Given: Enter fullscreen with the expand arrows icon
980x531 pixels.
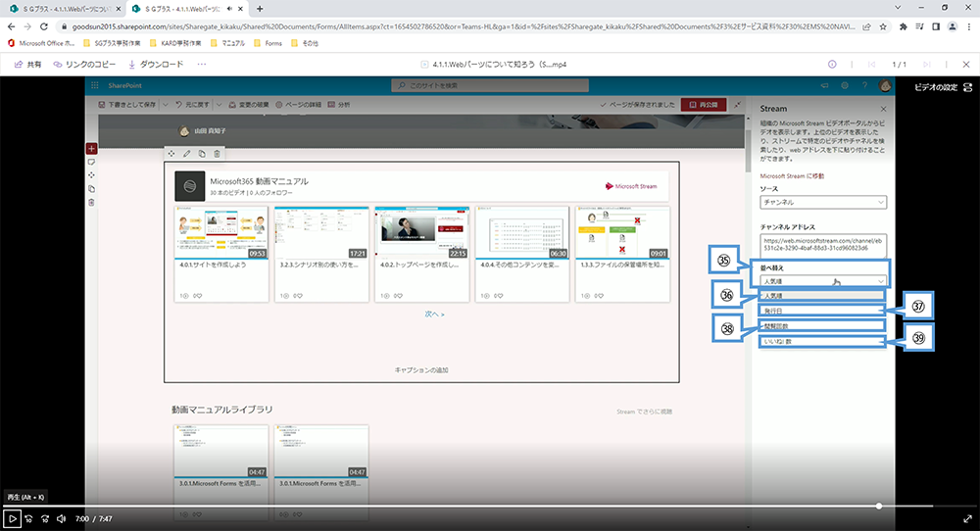Looking at the screenshot, I should pos(967,518).
